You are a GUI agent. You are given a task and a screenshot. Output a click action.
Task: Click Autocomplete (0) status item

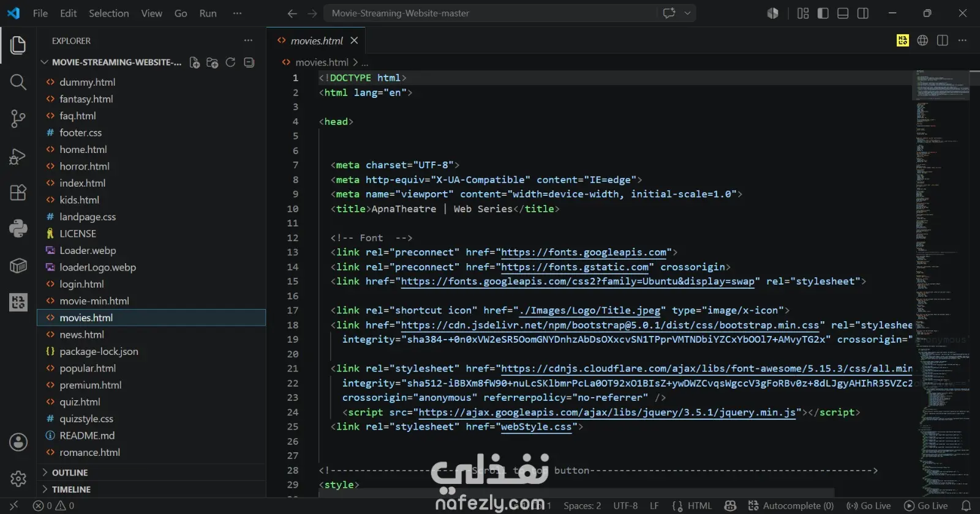[791, 506]
